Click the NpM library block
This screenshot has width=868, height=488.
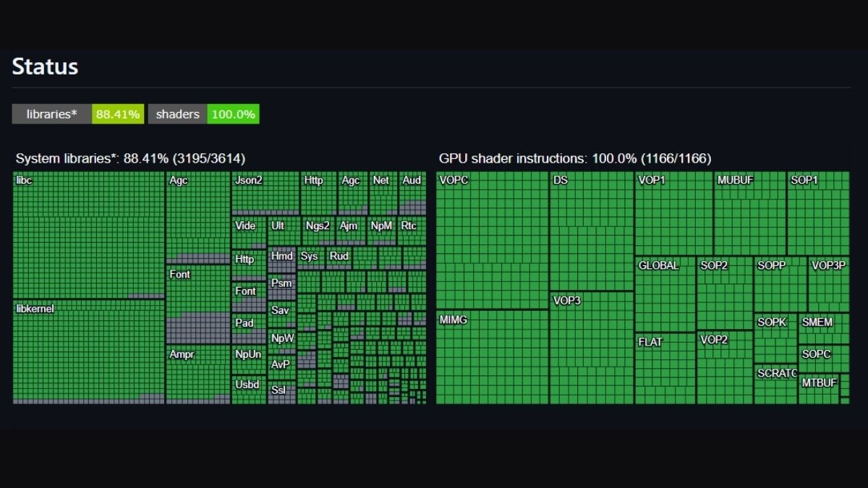pos(381,231)
